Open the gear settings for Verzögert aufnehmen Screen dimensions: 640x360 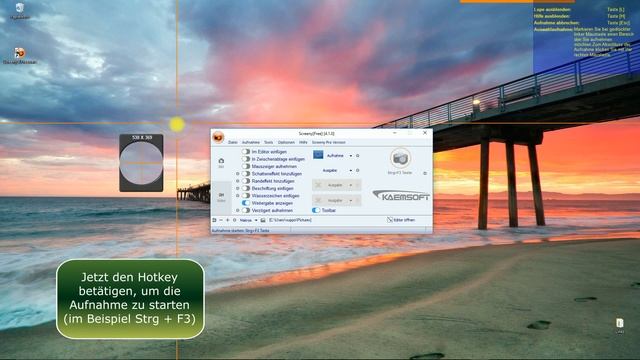[238, 211]
